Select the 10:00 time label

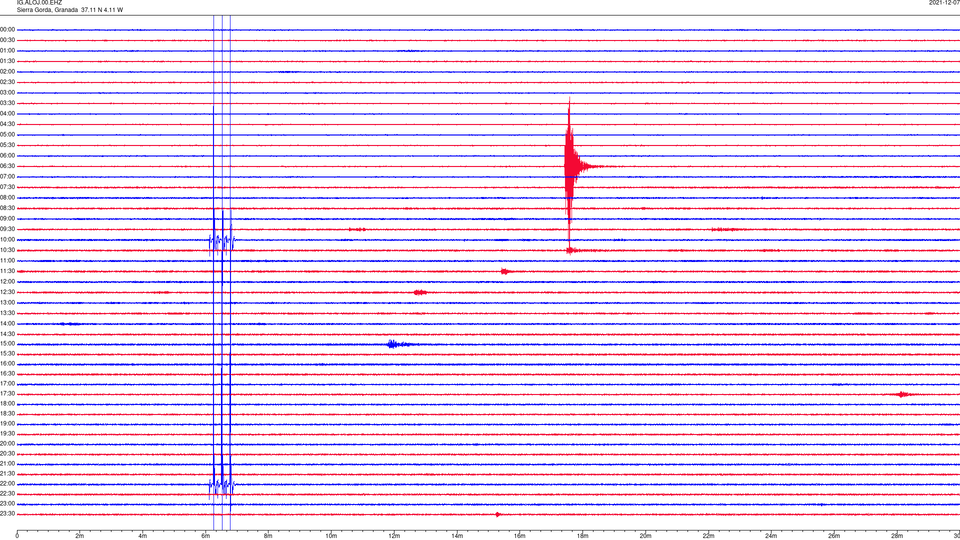click(8, 240)
